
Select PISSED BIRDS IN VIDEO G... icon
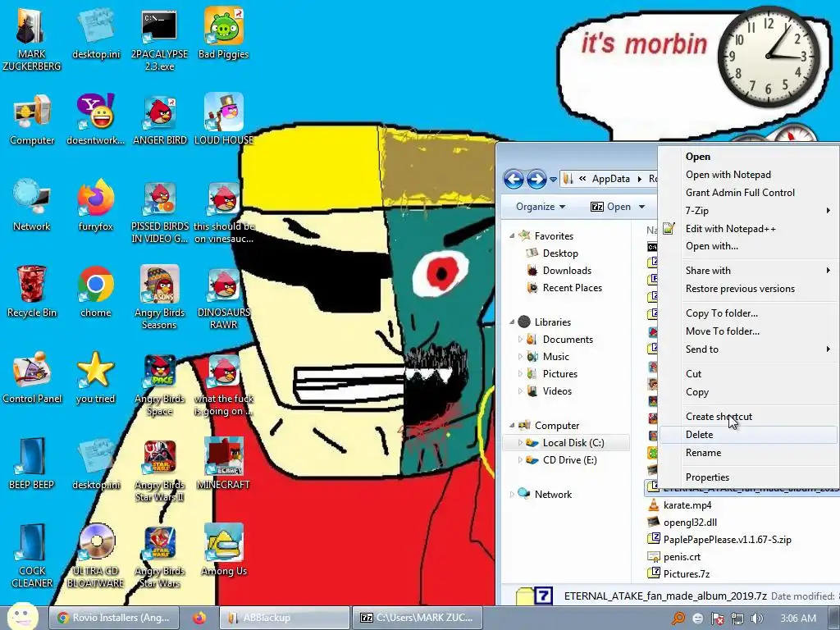click(160, 212)
